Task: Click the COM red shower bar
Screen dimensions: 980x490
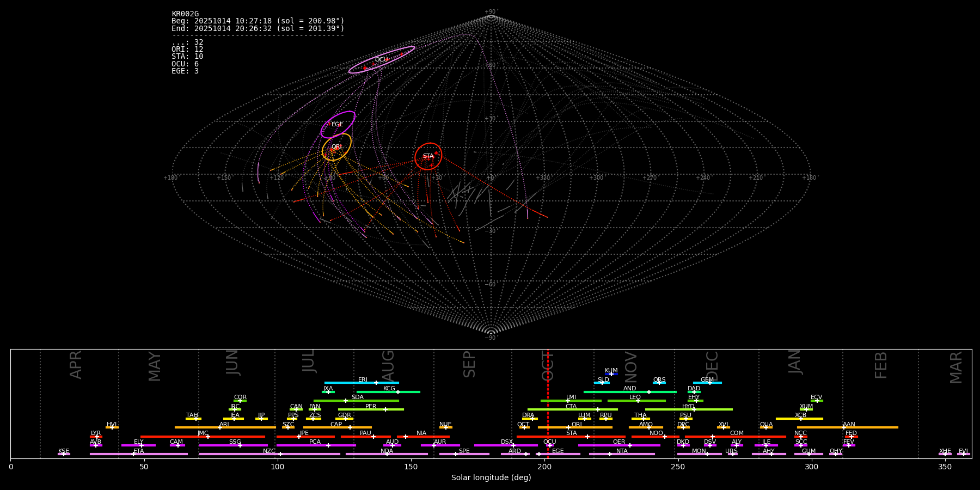Action: pos(736,437)
